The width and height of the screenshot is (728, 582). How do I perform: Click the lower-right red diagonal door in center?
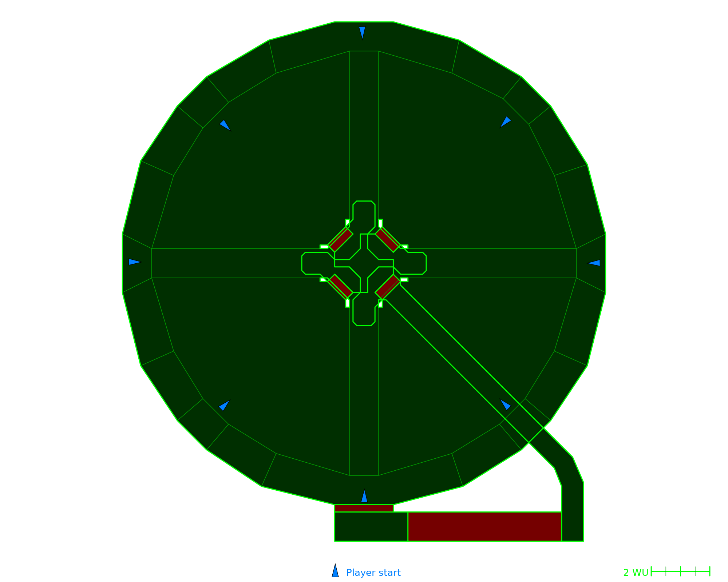387,286
